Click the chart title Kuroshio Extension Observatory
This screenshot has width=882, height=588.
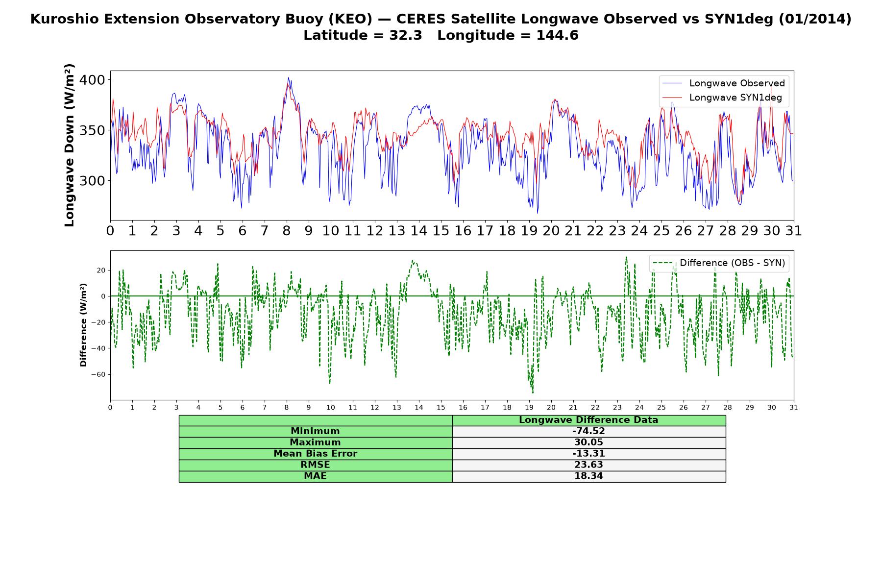click(x=441, y=19)
